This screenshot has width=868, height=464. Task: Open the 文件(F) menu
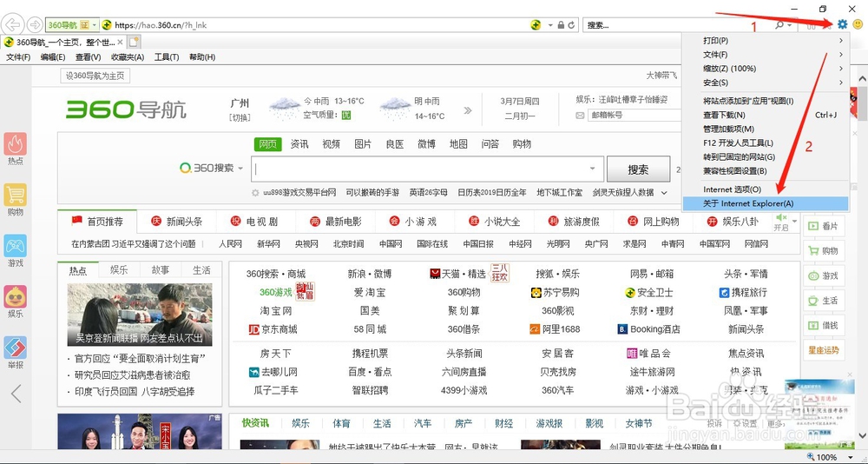point(18,57)
